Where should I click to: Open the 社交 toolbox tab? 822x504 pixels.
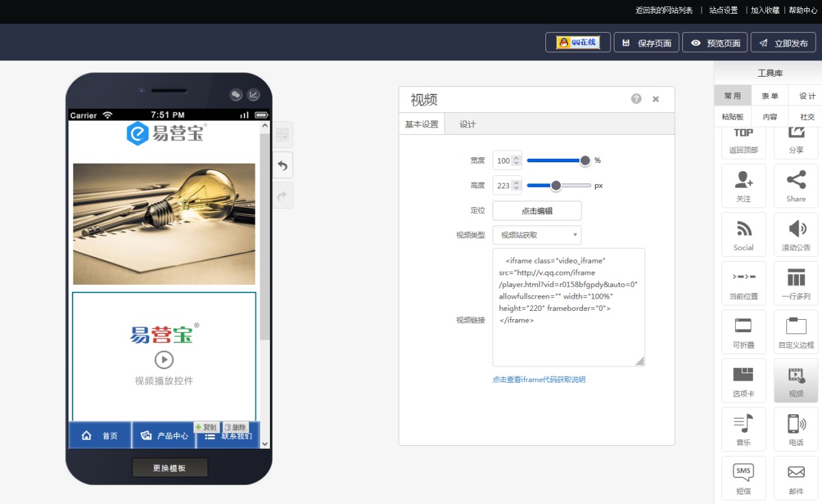coord(807,116)
